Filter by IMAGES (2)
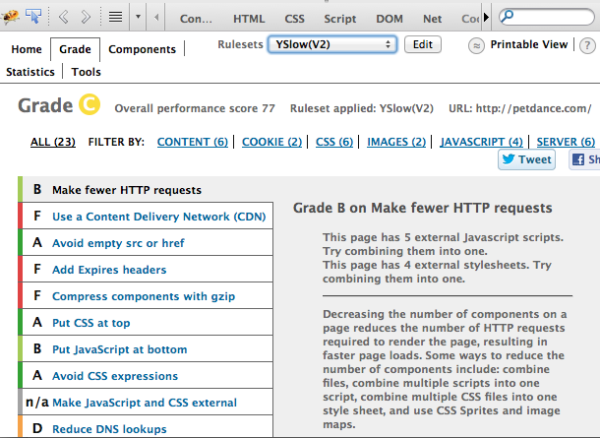Viewport: 600px width, 438px height. [x=396, y=142]
